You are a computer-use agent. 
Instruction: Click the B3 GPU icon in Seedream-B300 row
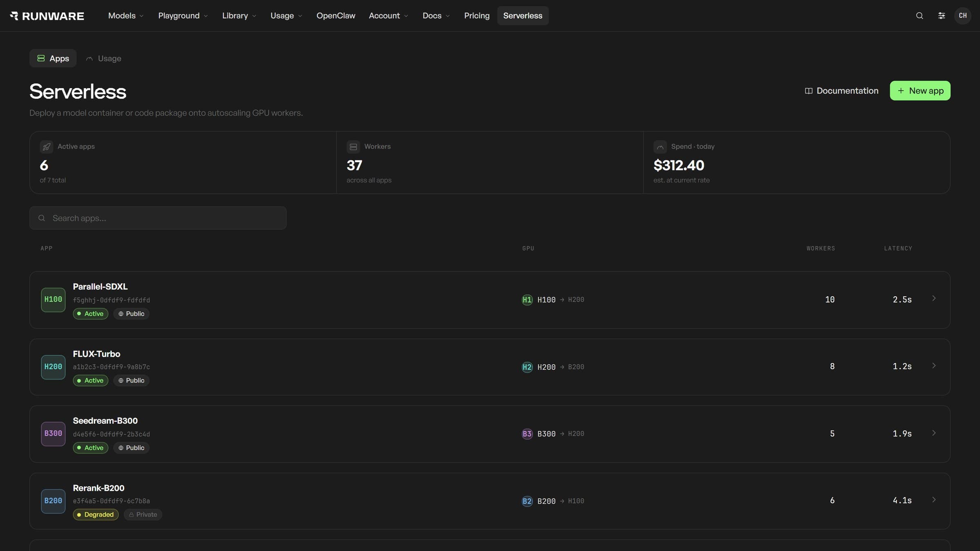coord(527,434)
